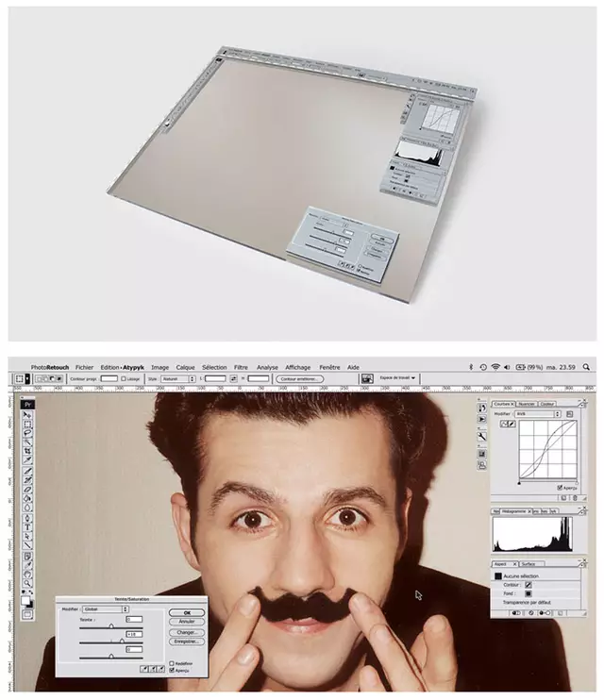The height and width of the screenshot is (700, 604).
Task: Select the Paint Bucket tool
Action: click(27, 498)
